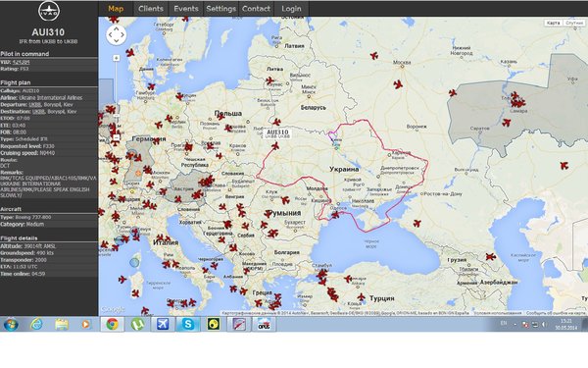
Task: Click the Requested level F330 row
Action: (49, 146)
